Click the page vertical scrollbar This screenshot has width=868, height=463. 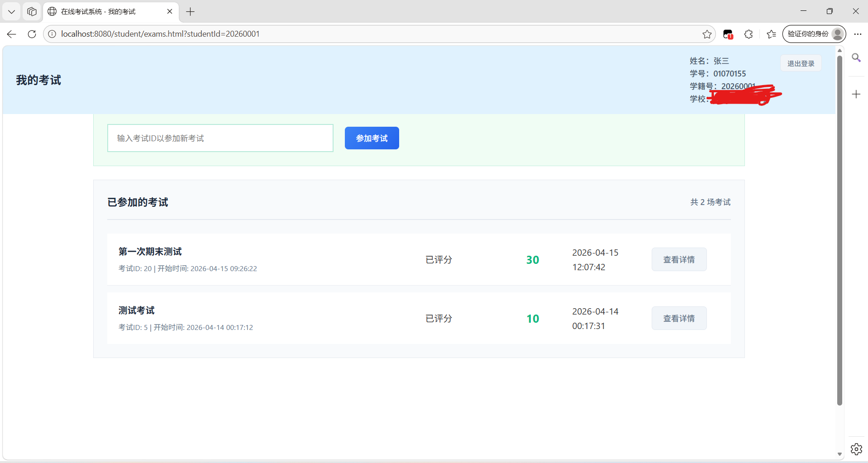coord(839,226)
